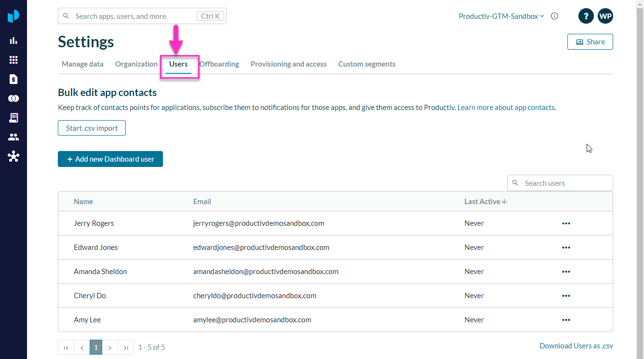644x359 pixels.
Task: Open the dollar document spend sidebar icon
Action: pyautogui.click(x=13, y=79)
